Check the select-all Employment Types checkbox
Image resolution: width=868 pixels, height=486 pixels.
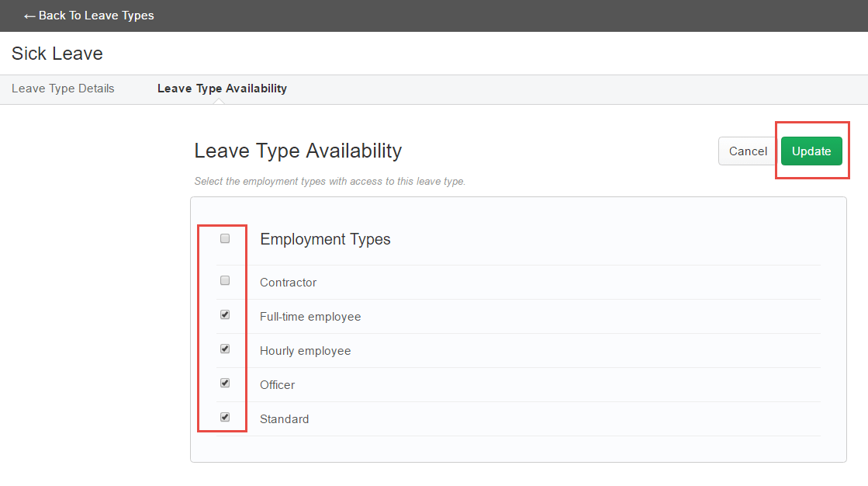(x=224, y=238)
